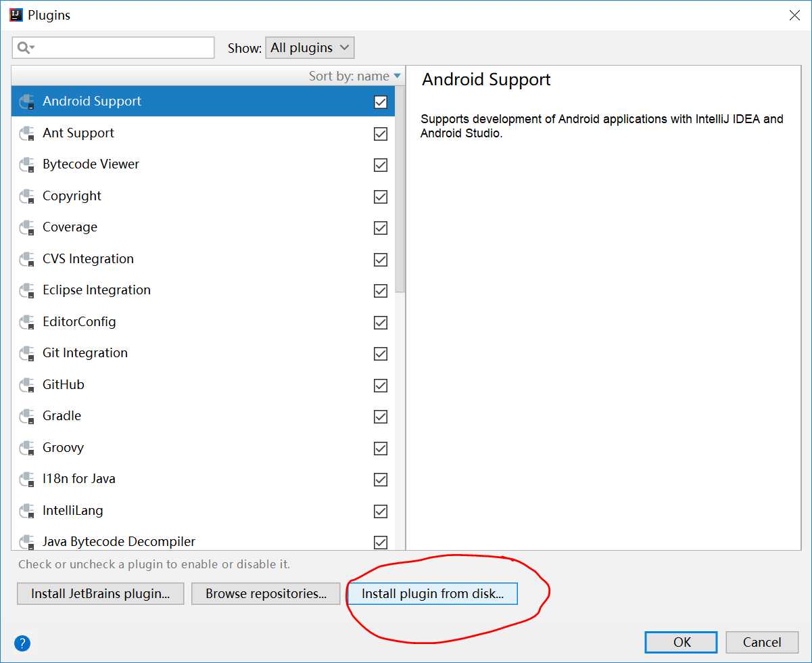Disable the EditorConfig plugin checkbox
Viewport: 812px width, 663px height.
pyautogui.click(x=381, y=323)
